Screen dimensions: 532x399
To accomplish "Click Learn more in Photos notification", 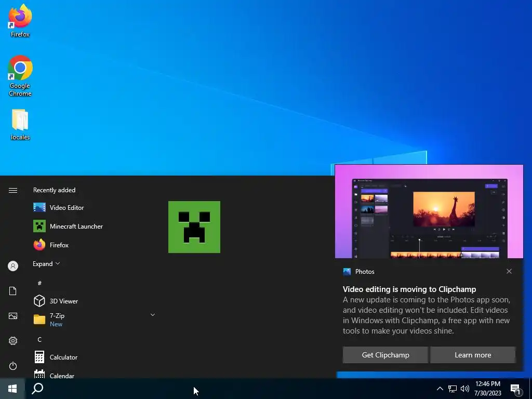I will (x=473, y=355).
